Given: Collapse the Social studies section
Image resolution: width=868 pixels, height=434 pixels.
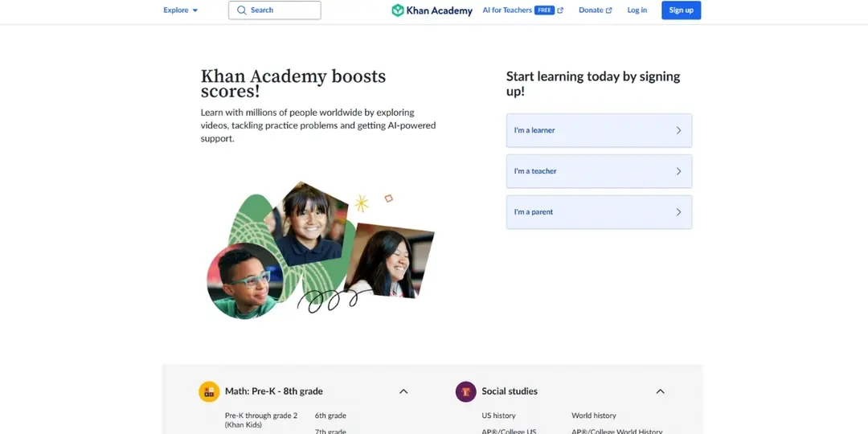Looking at the screenshot, I should pos(660,391).
